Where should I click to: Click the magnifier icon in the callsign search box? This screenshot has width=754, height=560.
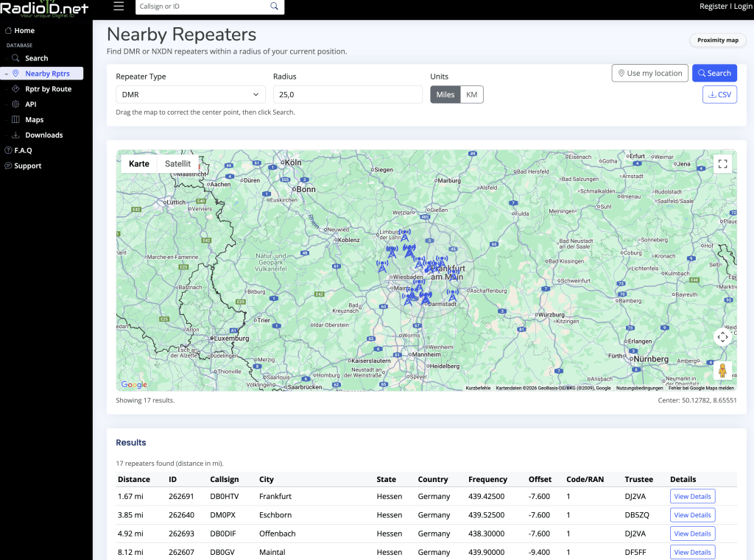click(x=275, y=7)
